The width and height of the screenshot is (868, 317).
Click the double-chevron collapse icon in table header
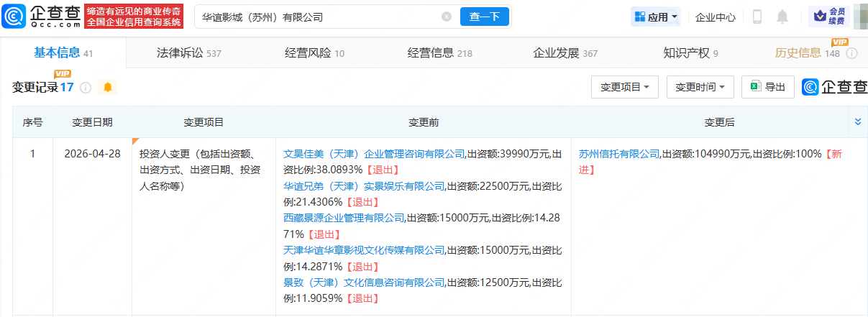(857, 122)
